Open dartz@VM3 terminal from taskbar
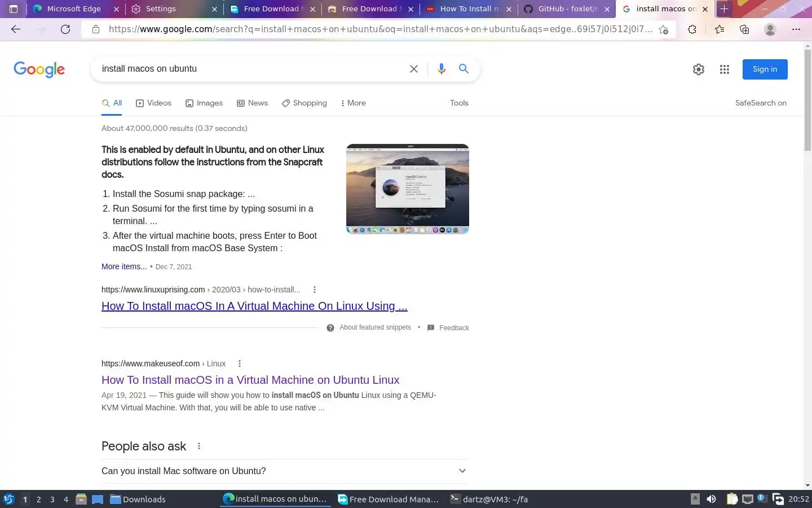Screen dimensions: 812x508 pyautogui.click(x=489, y=499)
